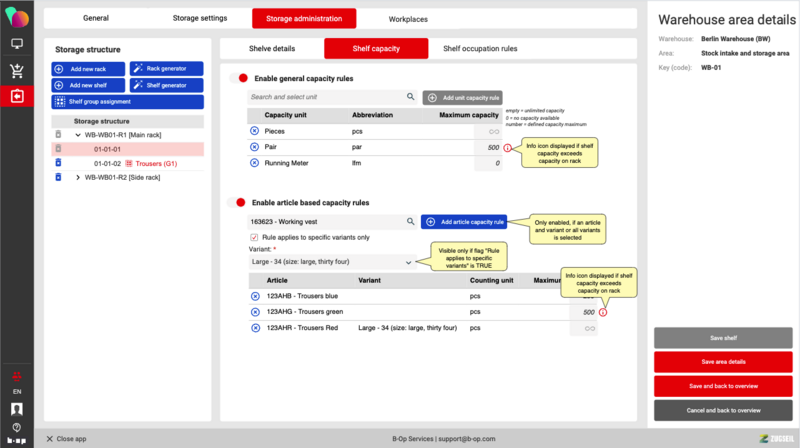Expand the WB-WB01-R2 Side rack node
The width and height of the screenshot is (800, 448).
pyautogui.click(x=78, y=178)
